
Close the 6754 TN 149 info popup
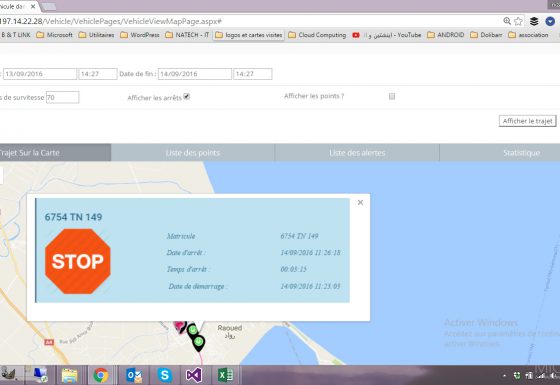360,202
